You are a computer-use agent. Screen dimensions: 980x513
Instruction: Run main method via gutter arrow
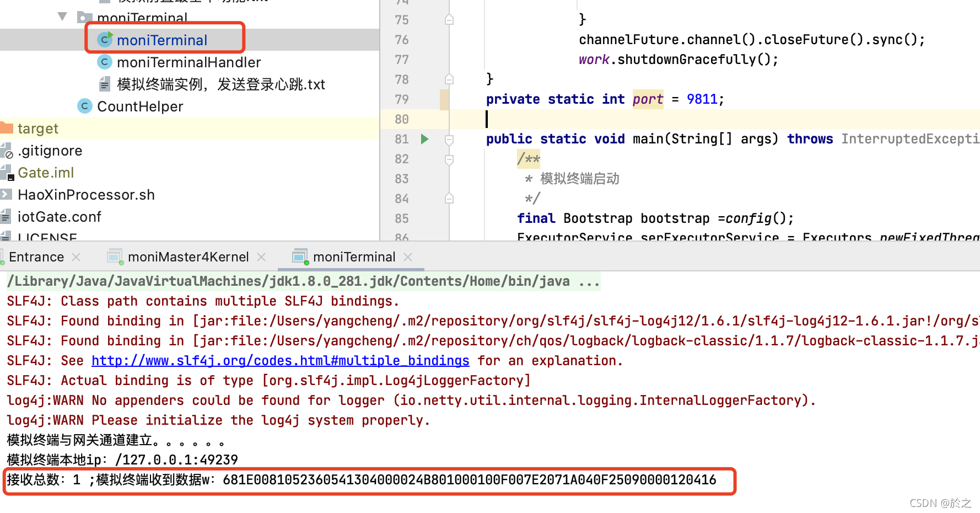424,139
